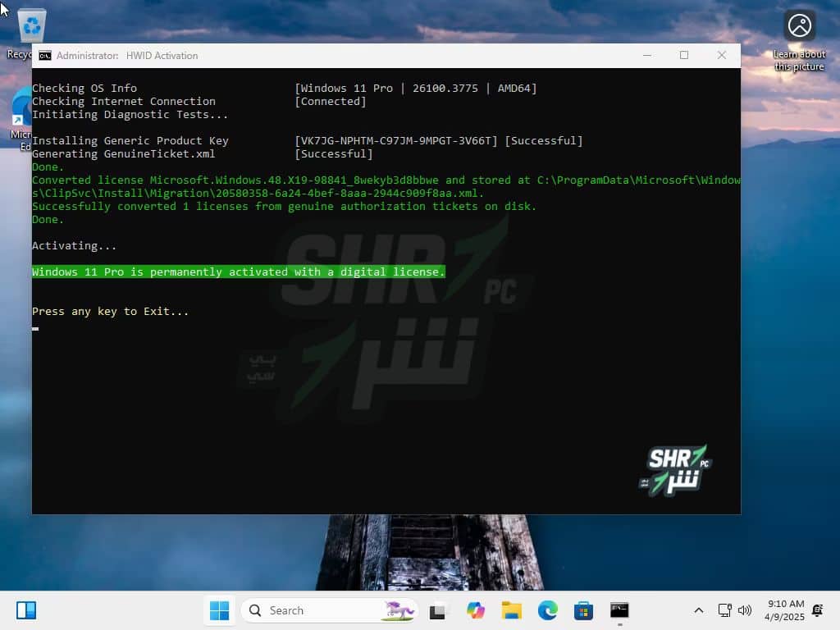Launch Copilot from the taskbar

(475, 610)
